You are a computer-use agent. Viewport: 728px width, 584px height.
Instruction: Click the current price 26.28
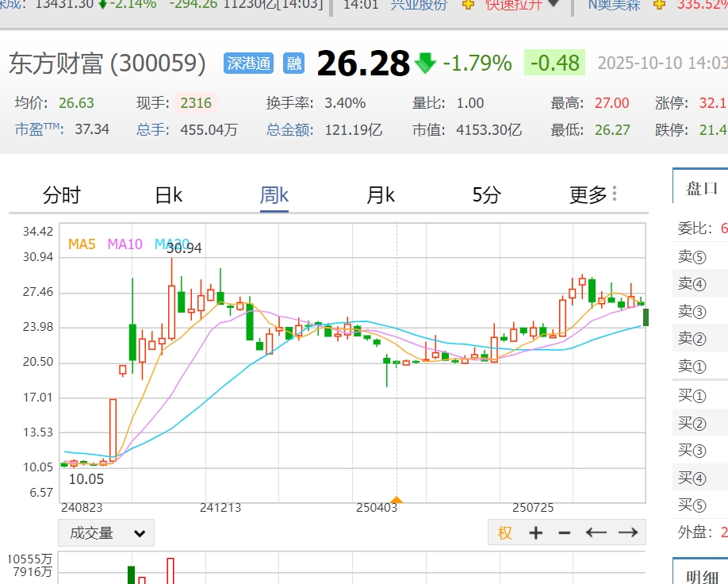[363, 63]
